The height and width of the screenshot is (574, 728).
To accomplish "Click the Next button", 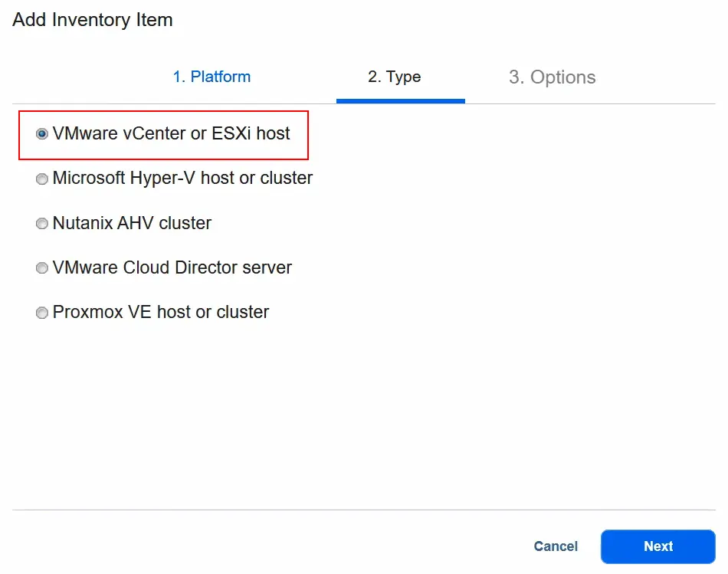I will [657, 546].
